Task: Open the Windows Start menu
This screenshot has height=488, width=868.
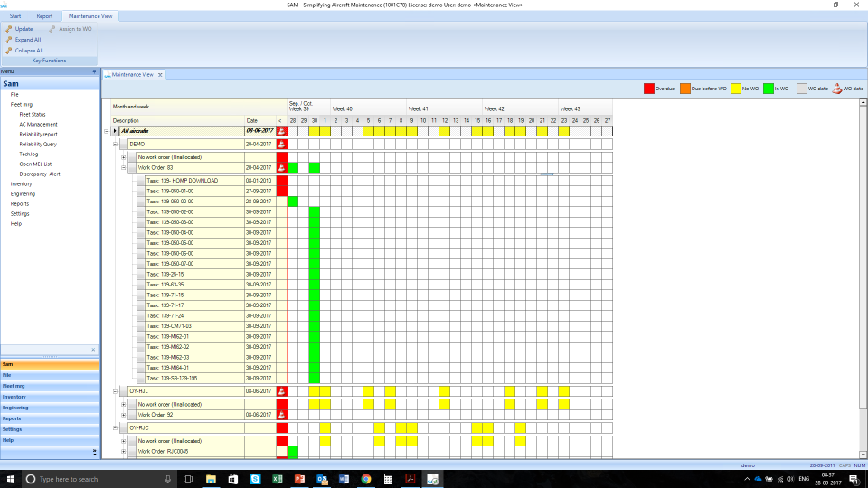Action: point(11,479)
